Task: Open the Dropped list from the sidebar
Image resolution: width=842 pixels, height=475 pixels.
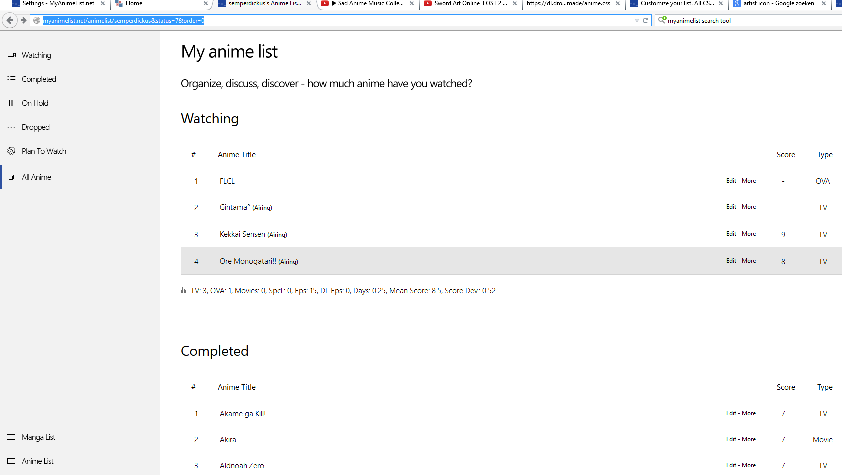Action: coord(35,127)
